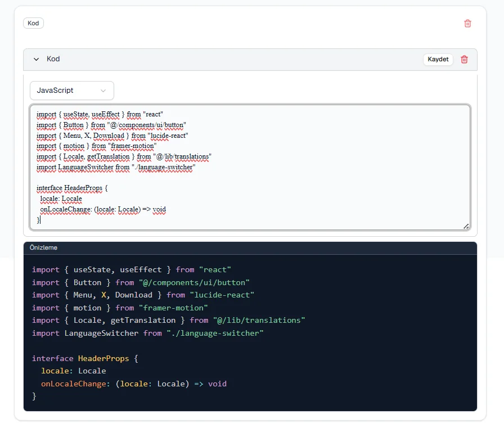Image resolution: width=504 pixels, height=428 pixels.
Task: Click "interface HeaderProps {" in the editor
Action: point(72,188)
